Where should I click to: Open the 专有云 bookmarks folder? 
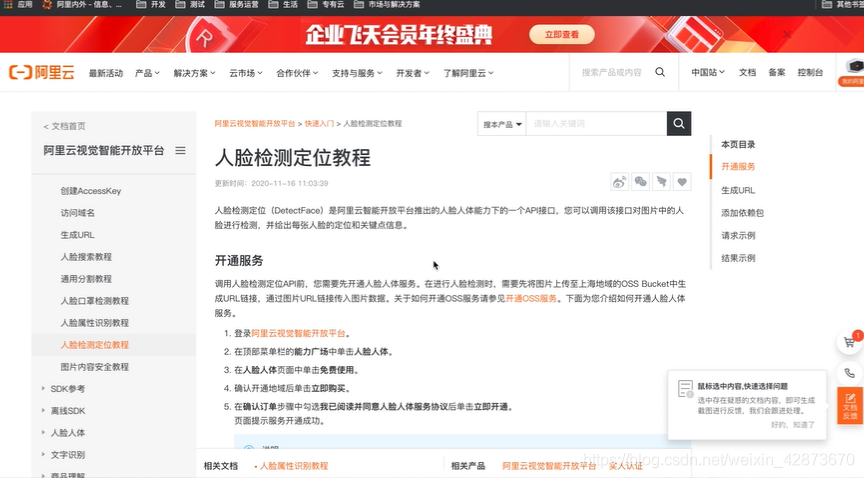point(326,4)
